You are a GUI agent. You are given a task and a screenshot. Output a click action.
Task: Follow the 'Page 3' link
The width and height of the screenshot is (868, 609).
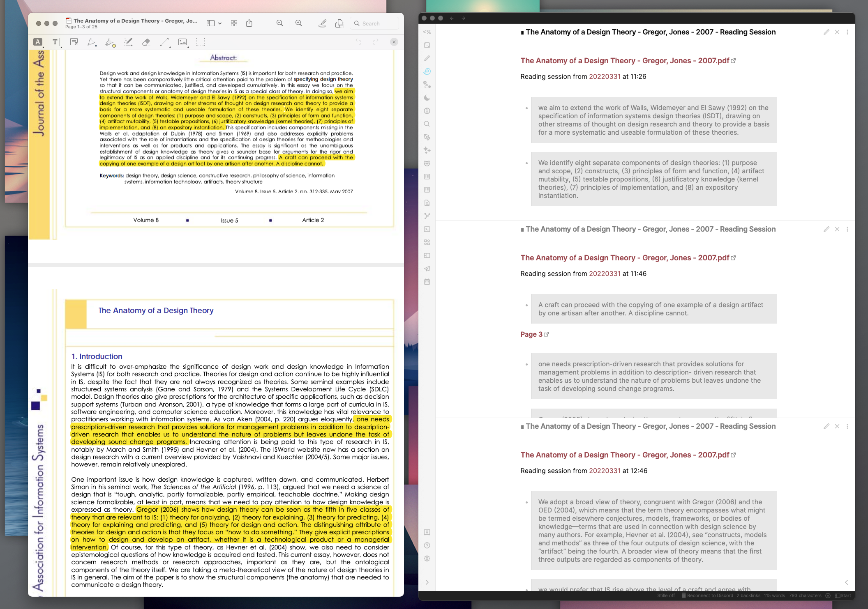point(534,334)
